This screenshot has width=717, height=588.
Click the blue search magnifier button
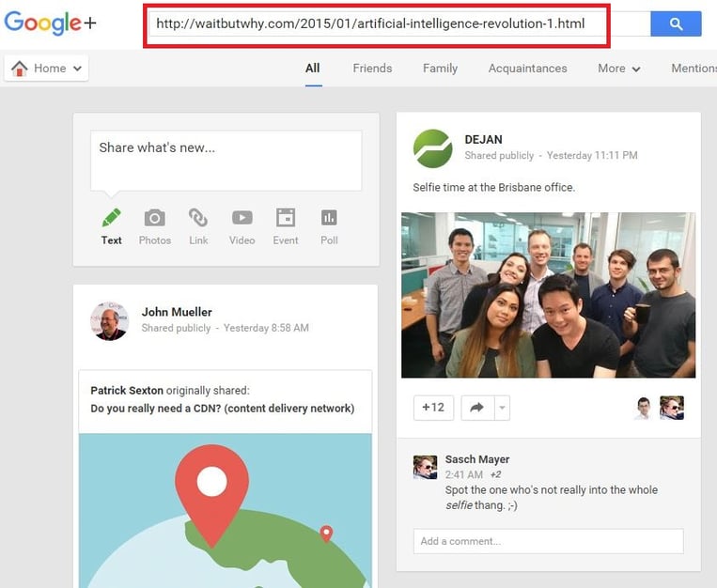point(676,23)
